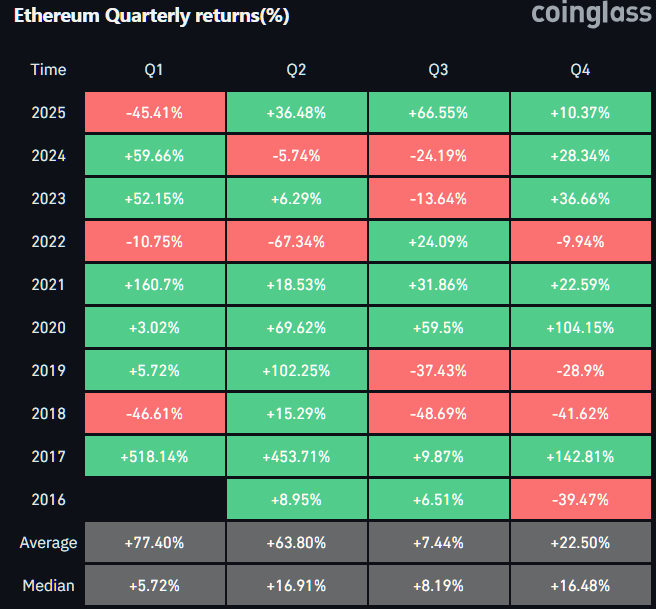This screenshot has height=609, width=656.
Task: Click the 2023 Q3 cell showing -13.64%
Action: pos(438,198)
